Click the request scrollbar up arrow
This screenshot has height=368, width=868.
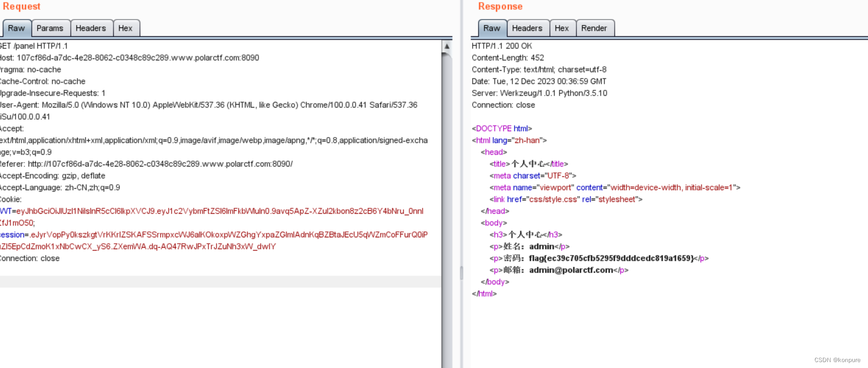click(x=447, y=46)
